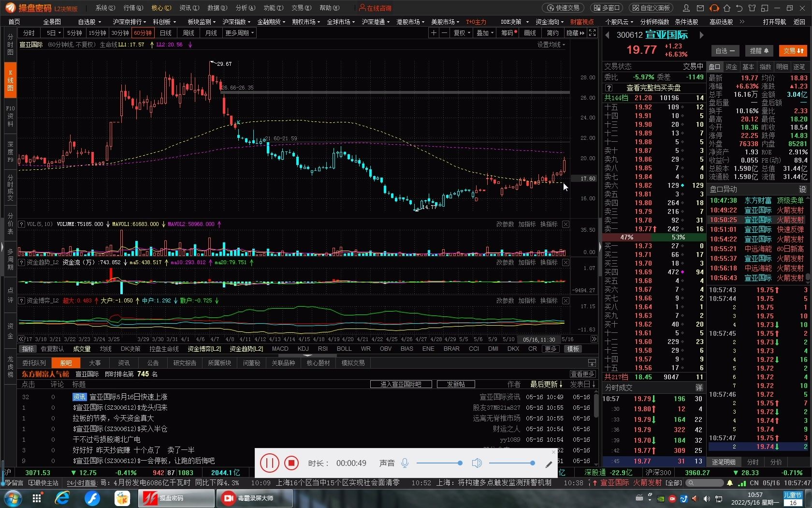Open the 分析 menu
The height and width of the screenshot is (508, 812).
245,8
